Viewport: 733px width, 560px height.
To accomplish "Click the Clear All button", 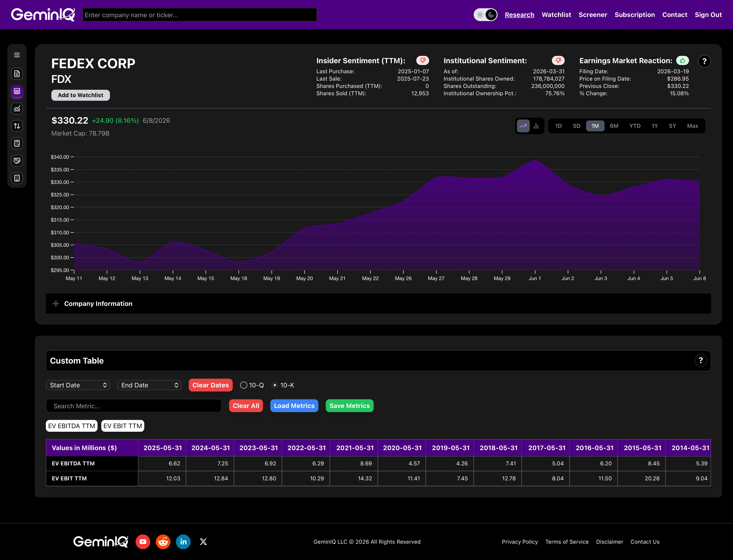I will click(x=246, y=406).
